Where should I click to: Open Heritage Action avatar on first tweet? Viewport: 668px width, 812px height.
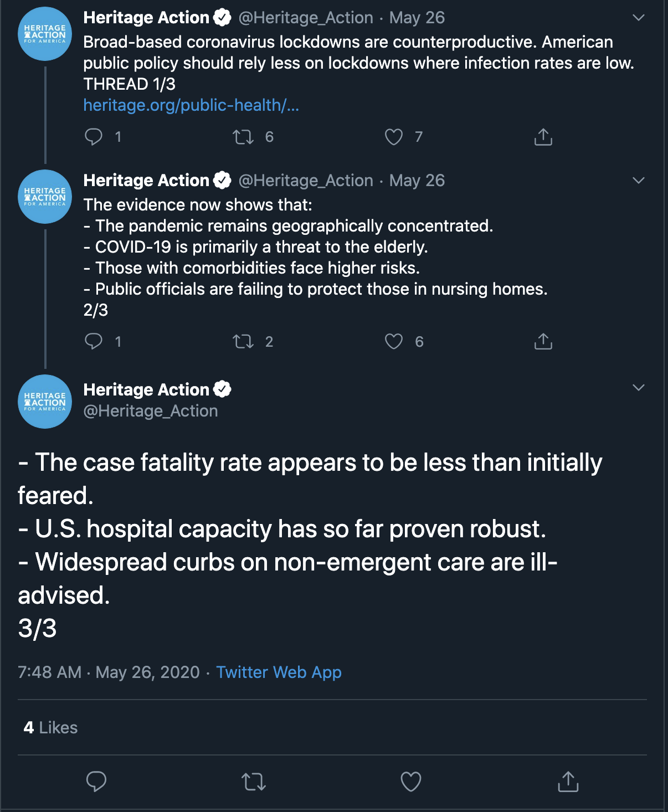[45, 34]
